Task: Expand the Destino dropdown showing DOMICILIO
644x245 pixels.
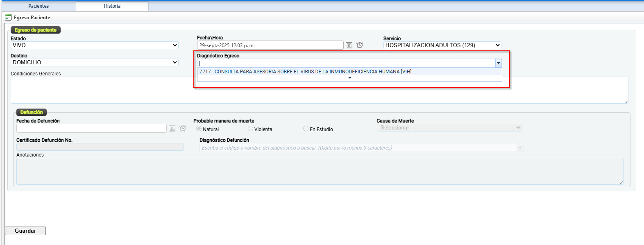Action: tap(94, 63)
